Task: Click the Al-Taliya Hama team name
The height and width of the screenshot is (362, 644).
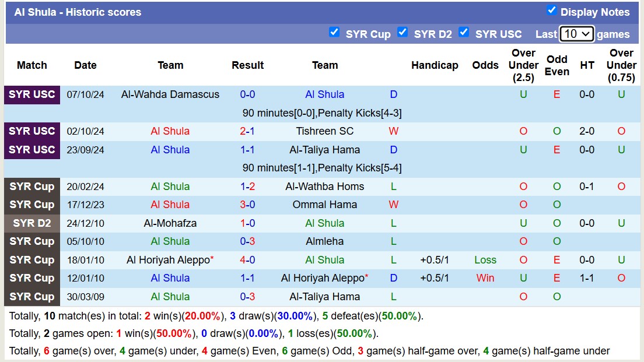Action: [x=325, y=150]
